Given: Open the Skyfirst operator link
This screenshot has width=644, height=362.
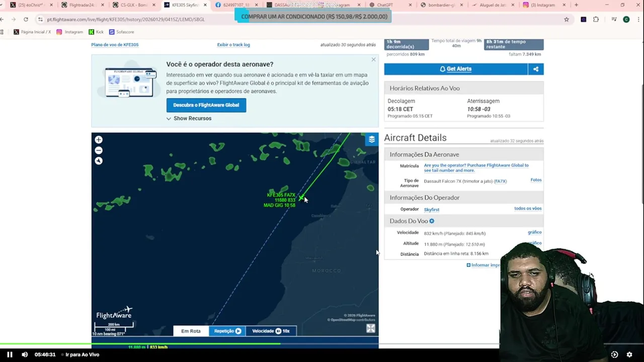Looking at the screenshot, I should (432, 210).
